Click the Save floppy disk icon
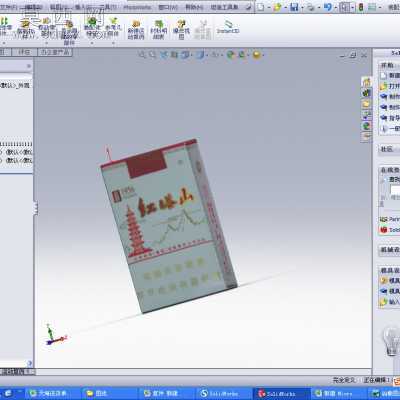 coord(294,7)
